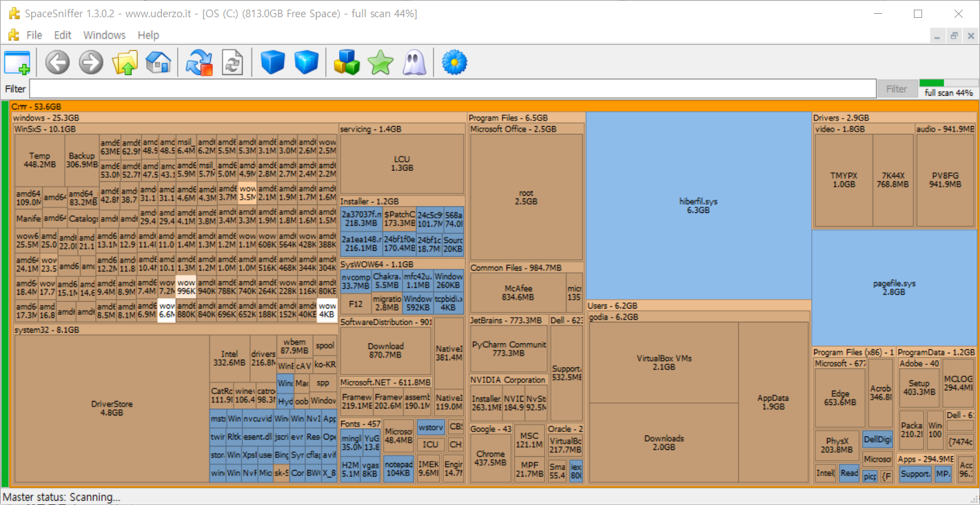The width and height of the screenshot is (980, 505).
Task: Select the Microsoft Office - 2.5GB header
Action: pyautogui.click(x=527, y=129)
